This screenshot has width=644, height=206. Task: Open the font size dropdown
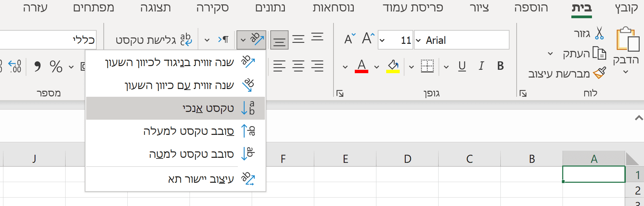coord(382,40)
